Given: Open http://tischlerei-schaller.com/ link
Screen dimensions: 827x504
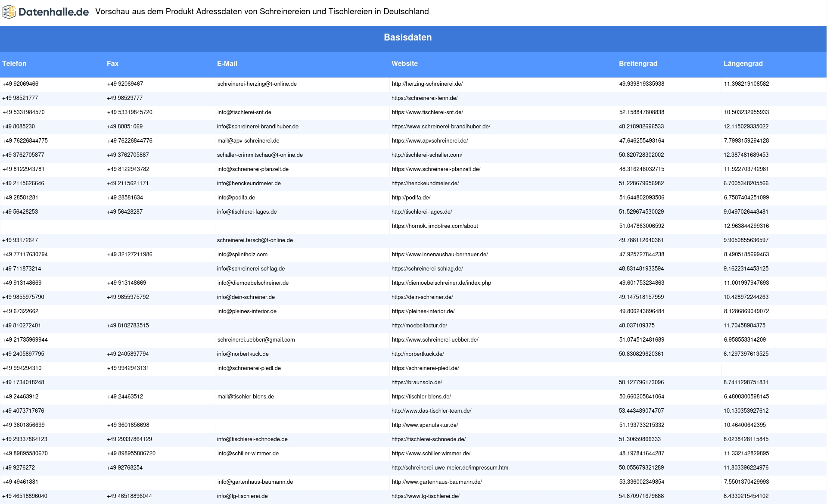Looking at the screenshot, I should pos(427,155).
